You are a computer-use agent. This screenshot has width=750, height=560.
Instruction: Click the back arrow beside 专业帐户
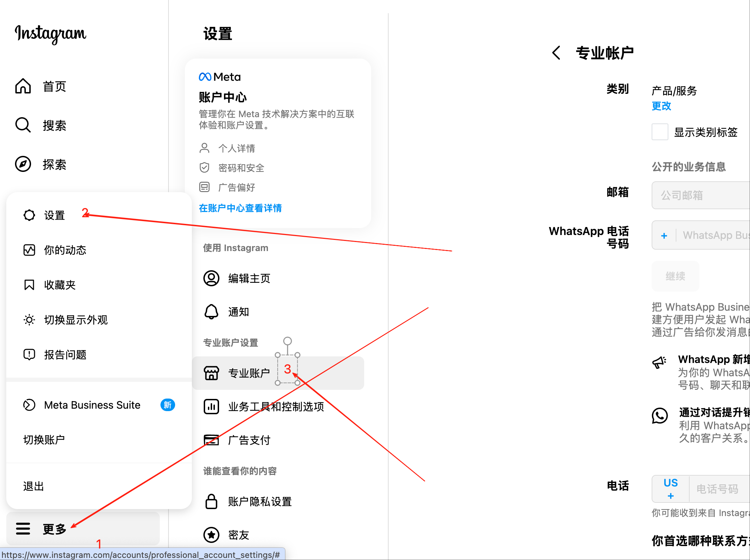click(556, 53)
